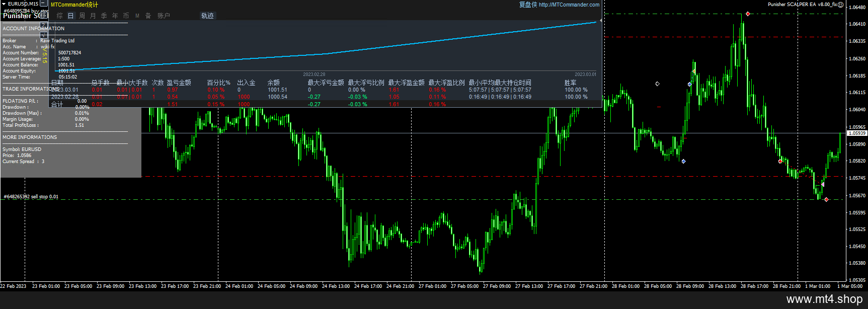Viewport: 868px width, 309px height.
Task: Click the 2023.02.28 date row
Action: (65, 97)
